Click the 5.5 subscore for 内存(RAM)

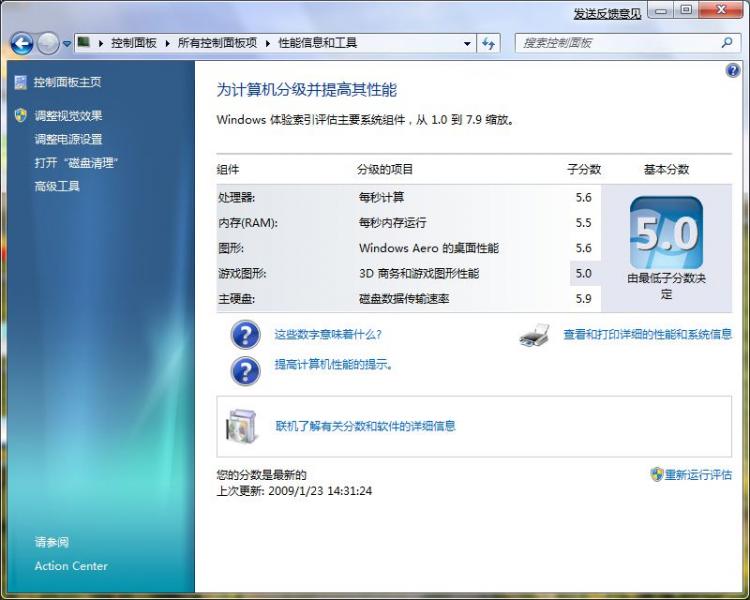point(584,222)
